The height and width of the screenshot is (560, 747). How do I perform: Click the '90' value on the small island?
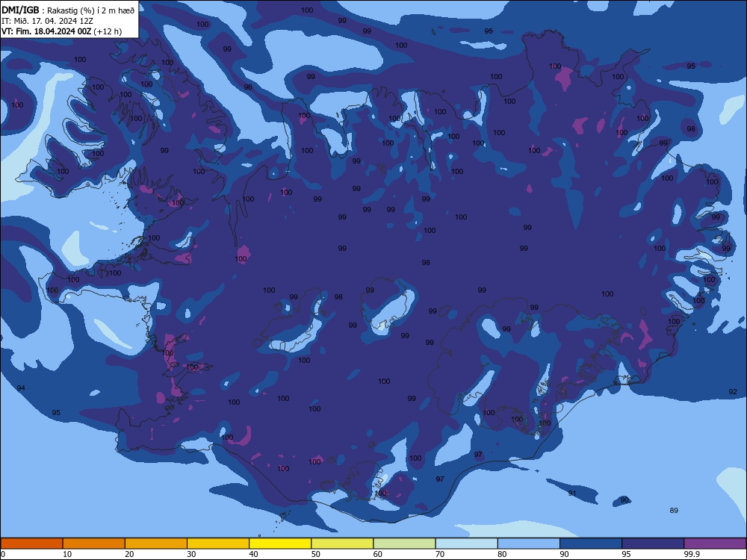pyautogui.click(x=624, y=500)
